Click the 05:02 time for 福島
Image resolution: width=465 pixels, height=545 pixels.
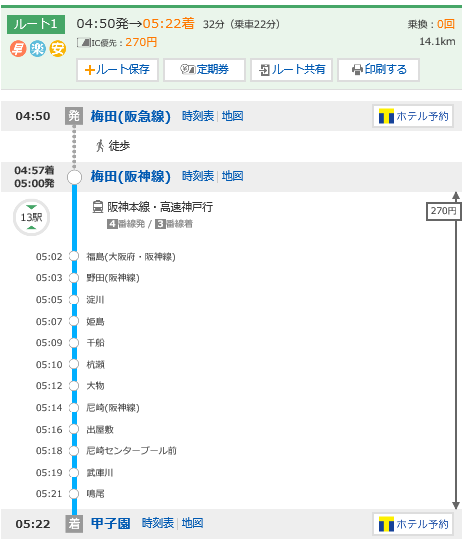click(x=49, y=257)
